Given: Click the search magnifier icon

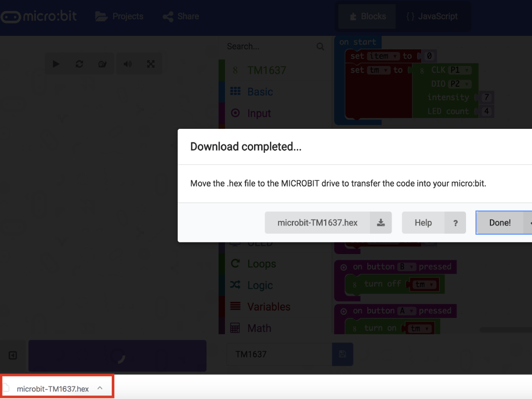Looking at the screenshot, I should pyautogui.click(x=320, y=46).
